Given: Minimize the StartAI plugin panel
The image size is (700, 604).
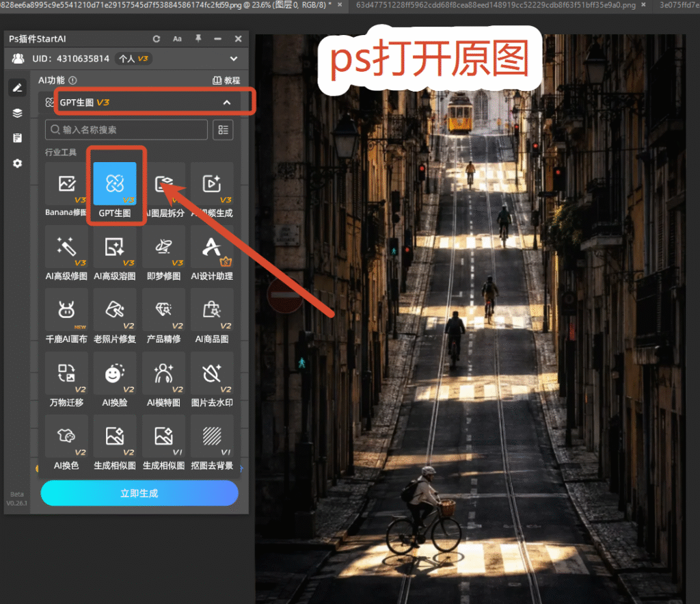Looking at the screenshot, I should point(218,39).
